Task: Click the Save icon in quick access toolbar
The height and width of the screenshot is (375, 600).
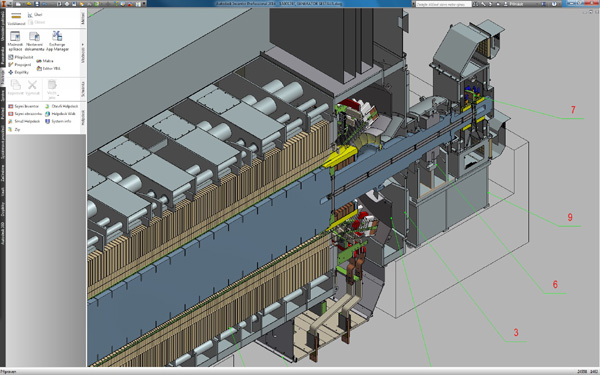Action: click(x=37, y=4)
